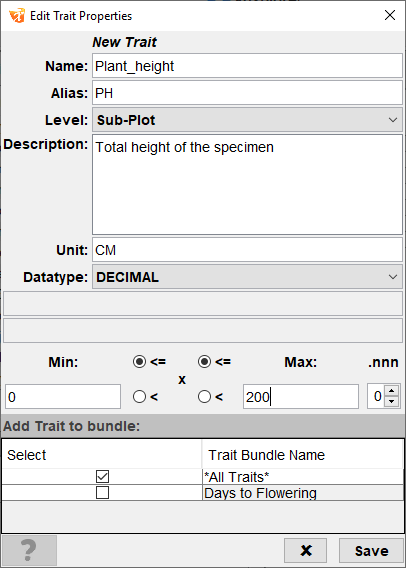
Task: Decrease decimal places with down arrow
Action: click(391, 401)
